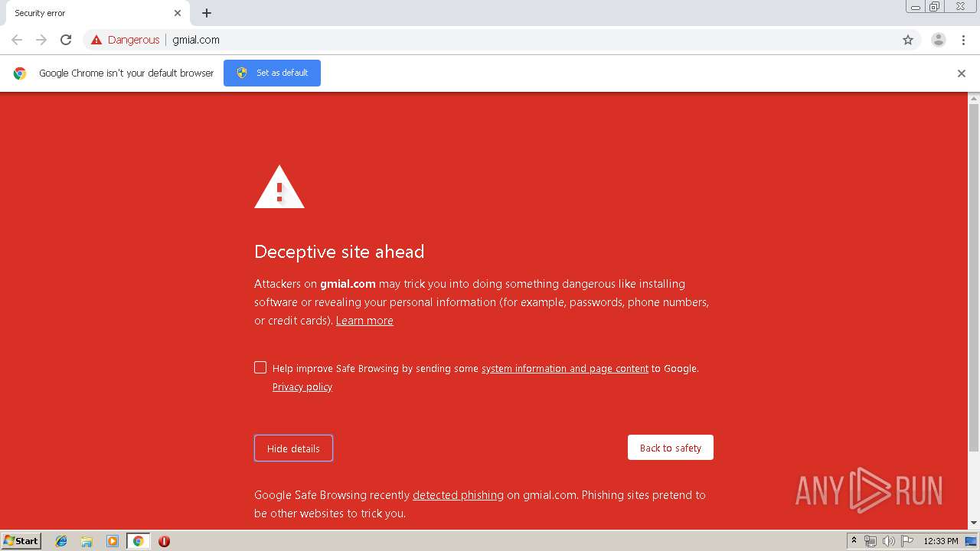980x551 pixels.
Task: Click the 12:33 PM taskbar clock
Action: click(x=941, y=541)
